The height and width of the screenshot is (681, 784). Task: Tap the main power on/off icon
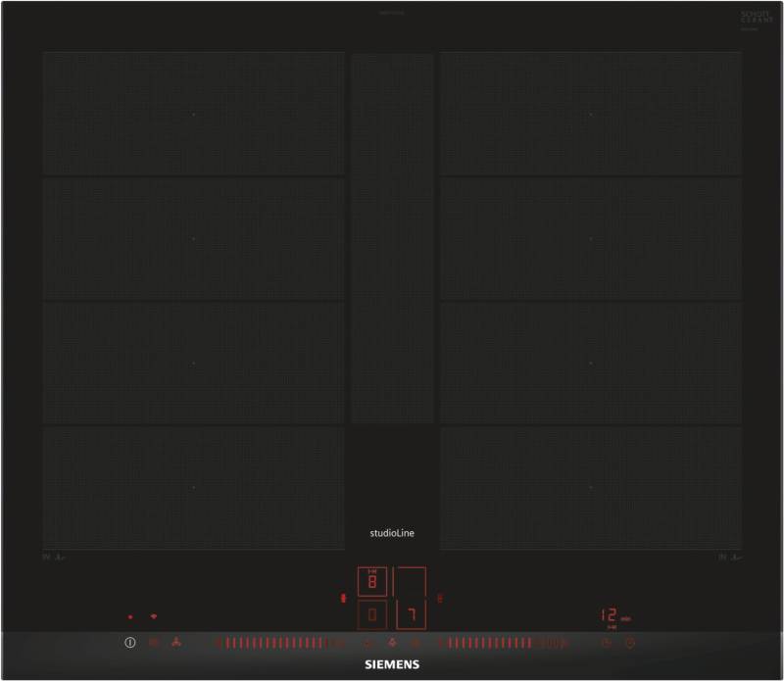click(130, 643)
